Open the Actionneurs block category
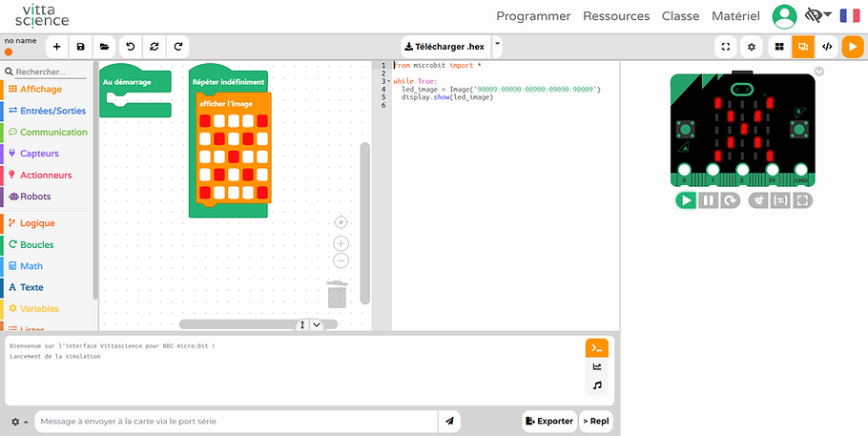Image resolution: width=868 pixels, height=436 pixels. pyautogui.click(x=40, y=175)
